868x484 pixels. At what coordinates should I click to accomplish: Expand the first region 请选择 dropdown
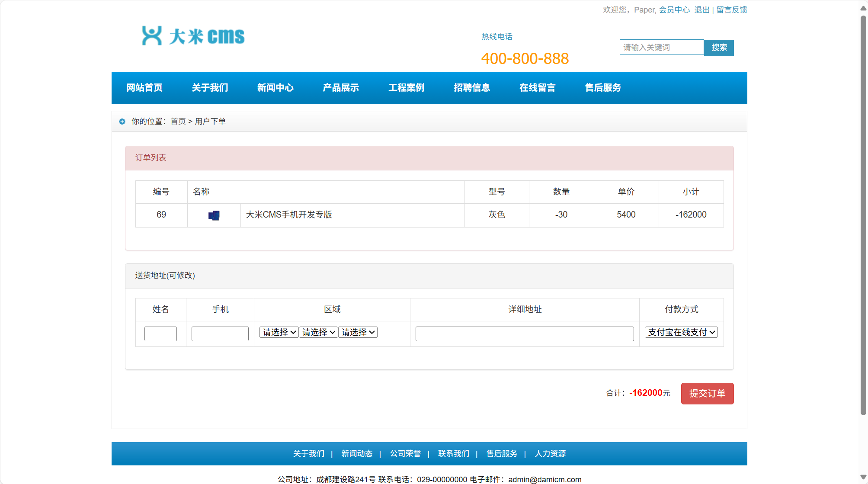[279, 332]
